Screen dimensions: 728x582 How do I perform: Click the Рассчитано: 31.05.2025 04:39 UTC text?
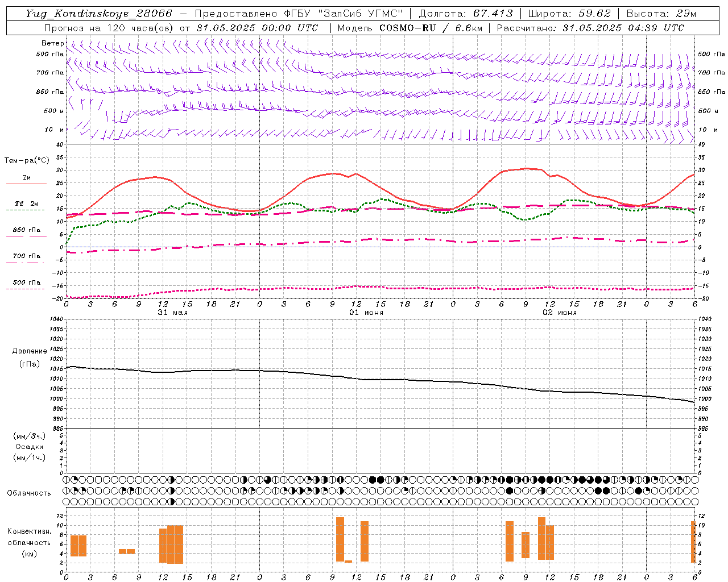point(590,28)
